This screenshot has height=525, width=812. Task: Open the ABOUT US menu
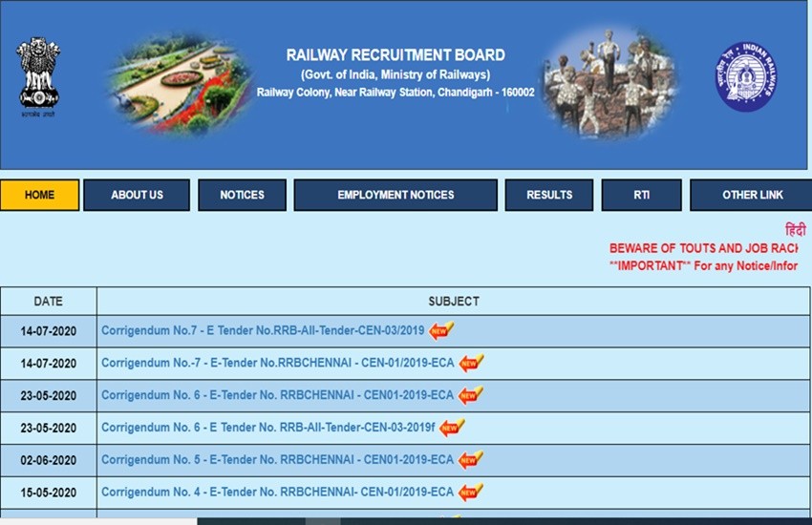[137, 195]
